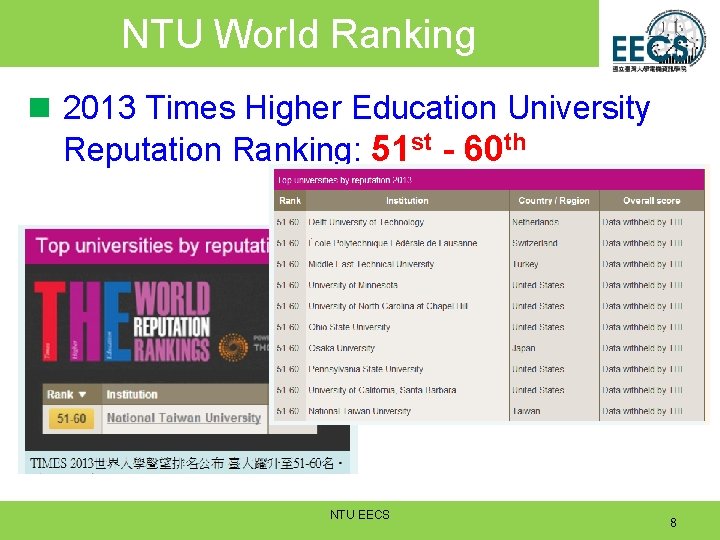Select the École Polytechnique Fédérale de Lausanne row

click(x=489, y=243)
